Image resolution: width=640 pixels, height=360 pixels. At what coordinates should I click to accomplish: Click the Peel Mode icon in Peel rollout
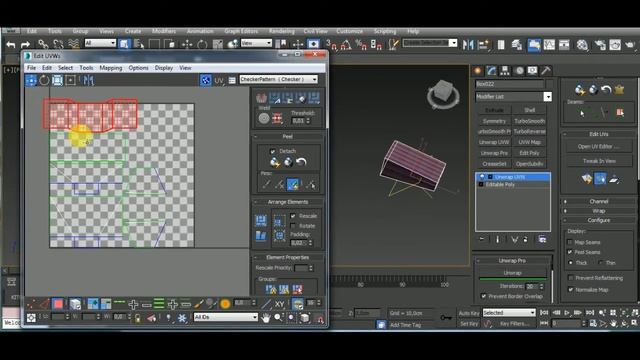pyautogui.click(x=288, y=162)
